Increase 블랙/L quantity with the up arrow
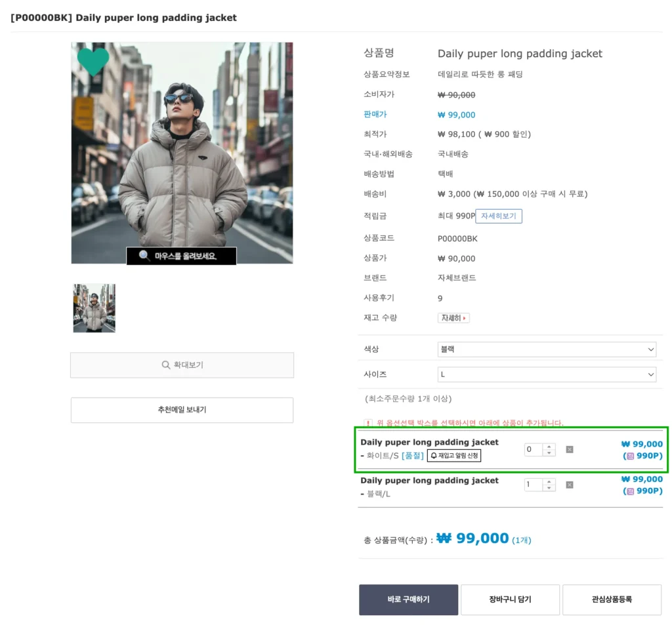The image size is (672, 625). (549, 481)
